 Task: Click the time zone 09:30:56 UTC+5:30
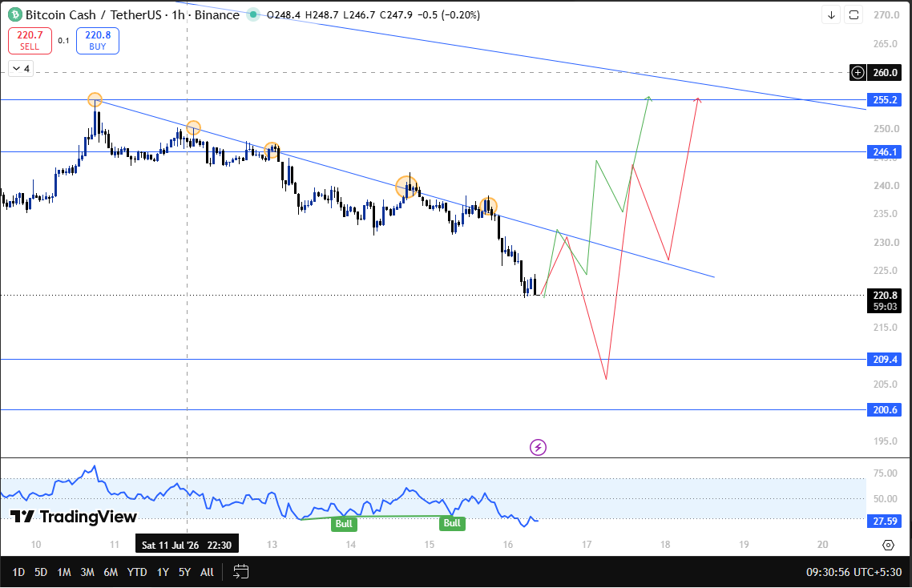tap(853, 572)
